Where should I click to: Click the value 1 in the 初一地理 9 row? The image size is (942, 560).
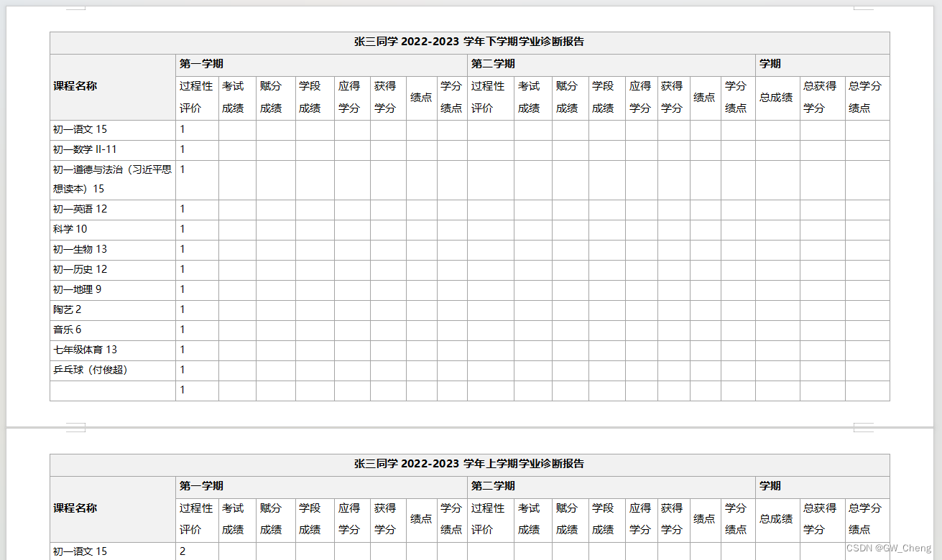(x=183, y=289)
